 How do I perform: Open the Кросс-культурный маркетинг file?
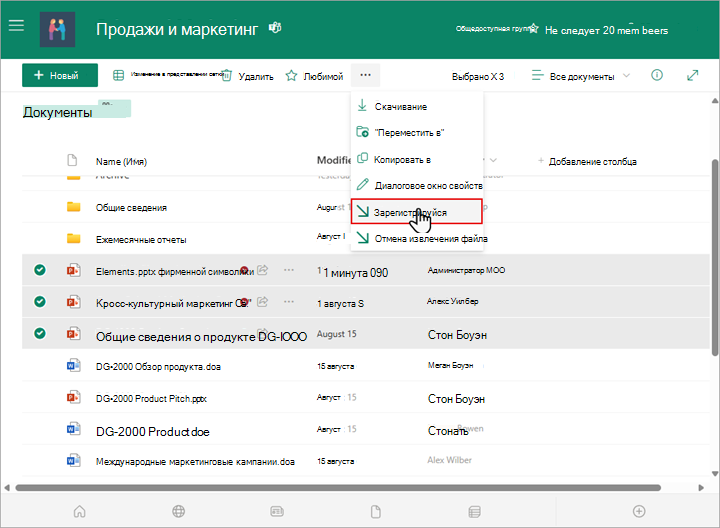click(172, 303)
